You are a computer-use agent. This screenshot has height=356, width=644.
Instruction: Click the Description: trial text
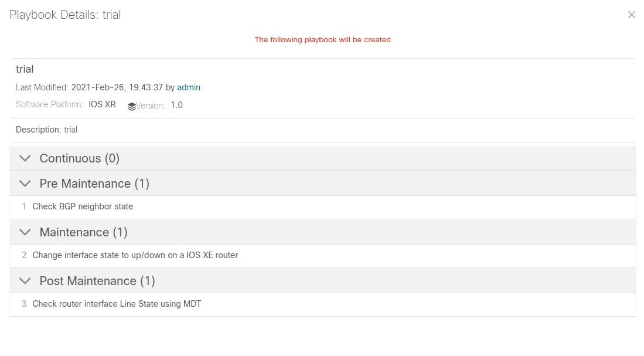[46, 130]
